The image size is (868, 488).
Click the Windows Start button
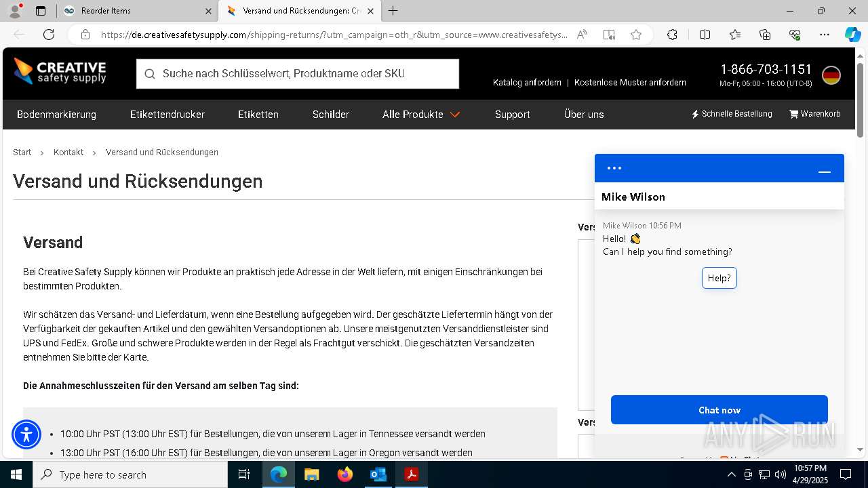point(16,474)
